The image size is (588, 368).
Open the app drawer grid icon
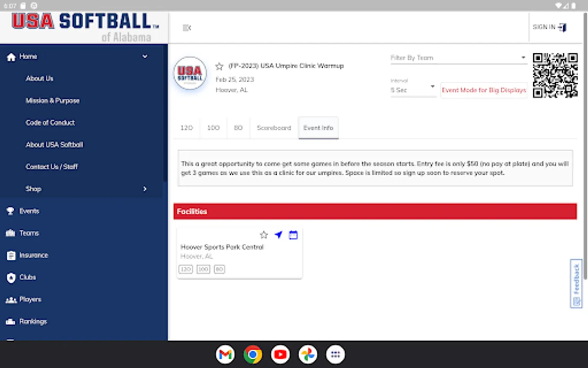click(335, 355)
